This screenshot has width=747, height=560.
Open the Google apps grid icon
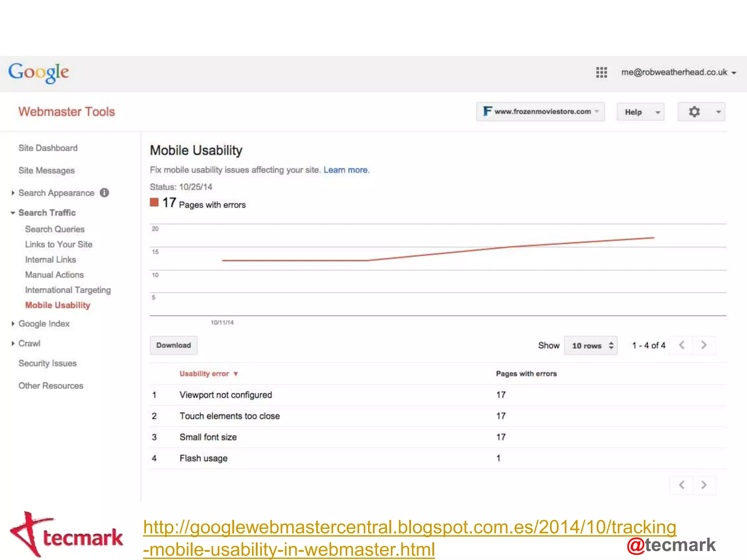[601, 72]
